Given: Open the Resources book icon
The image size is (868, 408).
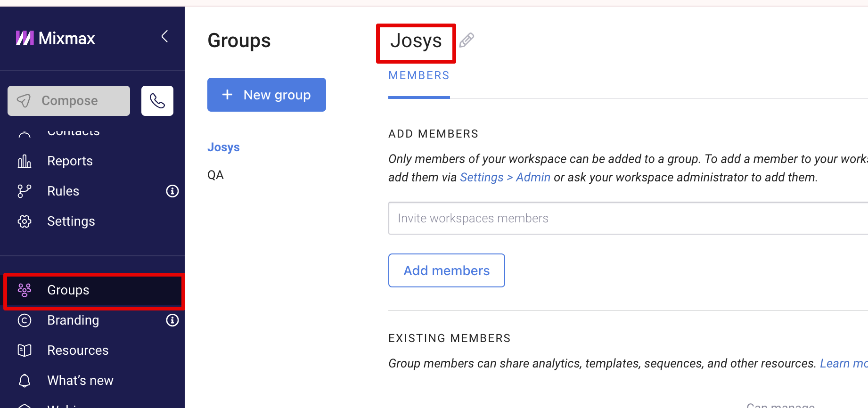Looking at the screenshot, I should point(25,351).
